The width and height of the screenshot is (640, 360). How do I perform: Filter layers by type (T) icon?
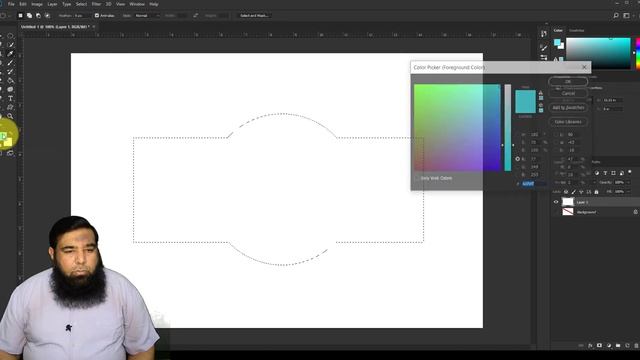605,173
